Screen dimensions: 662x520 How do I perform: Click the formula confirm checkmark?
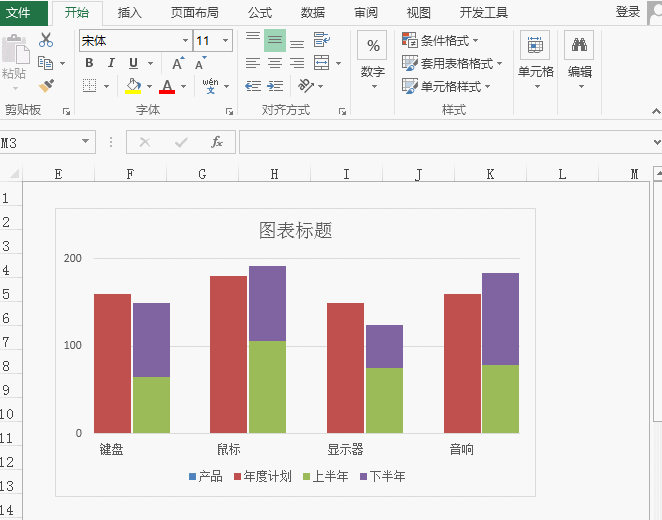pyautogui.click(x=181, y=143)
